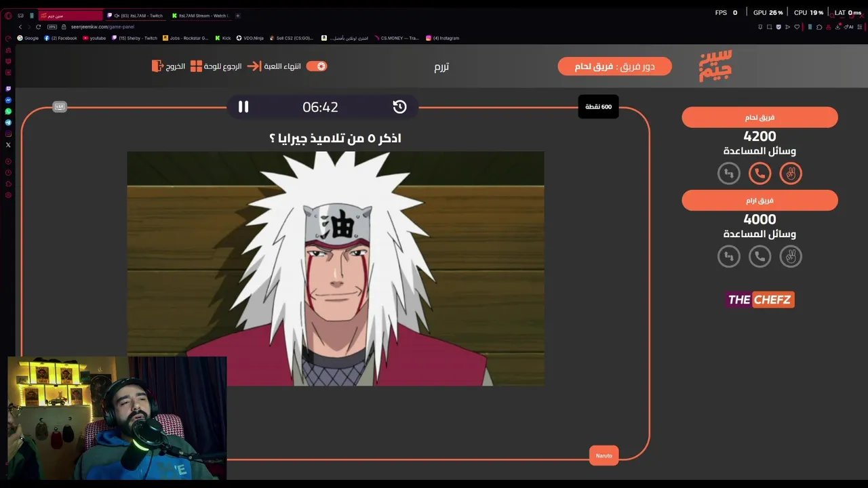Reset the timer with the history icon
This screenshot has width=868, height=488.
[x=399, y=106]
